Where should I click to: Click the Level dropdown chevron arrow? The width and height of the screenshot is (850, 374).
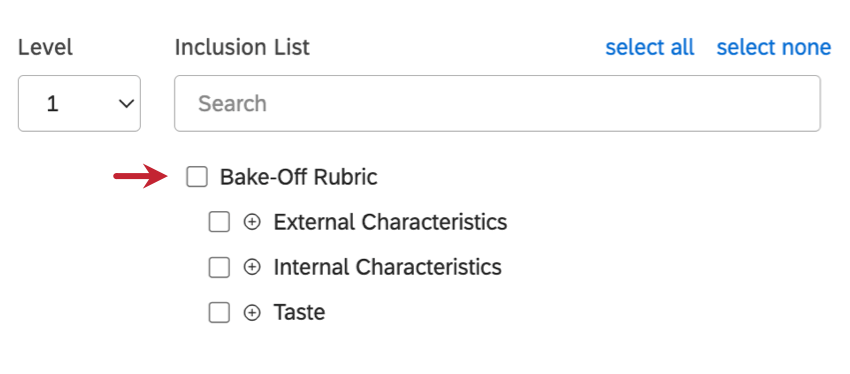pos(126,104)
